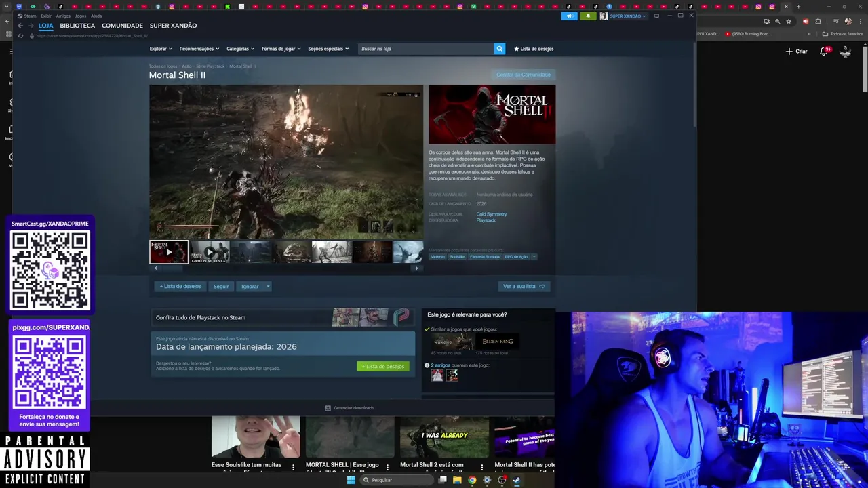Screen dimensions: 868x488
Task: Click the green '+ Lista de desejos' button
Action: pyautogui.click(x=383, y=367)
